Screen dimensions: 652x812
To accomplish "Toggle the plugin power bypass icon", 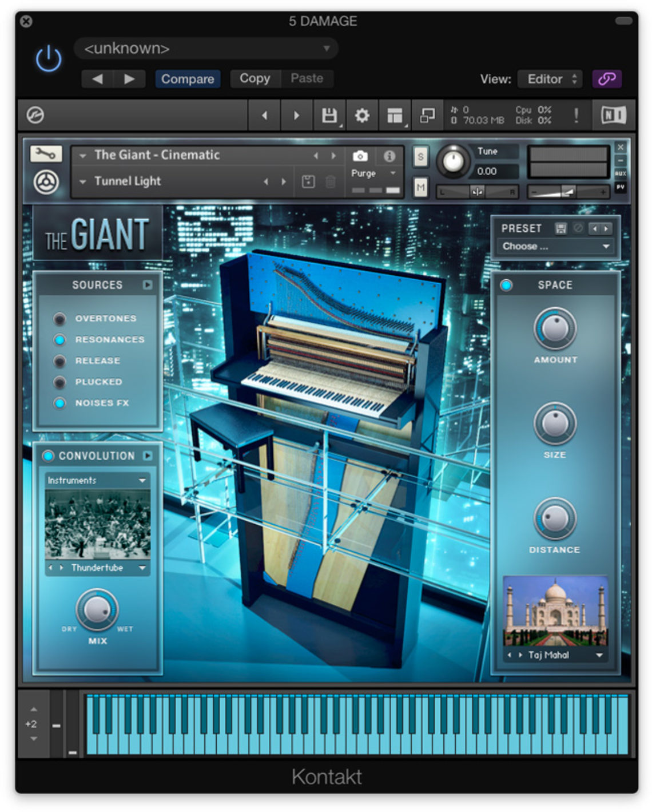I will click(x=49, y=58).
